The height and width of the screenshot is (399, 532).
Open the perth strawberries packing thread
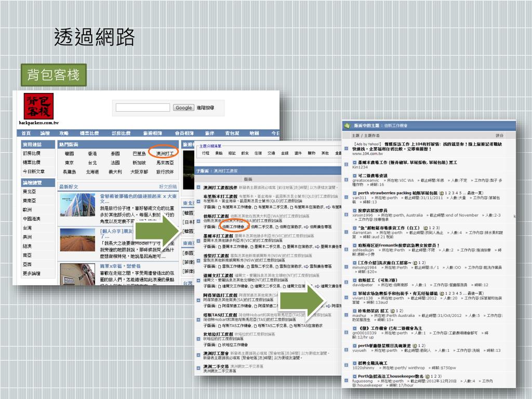coord(397,193)
